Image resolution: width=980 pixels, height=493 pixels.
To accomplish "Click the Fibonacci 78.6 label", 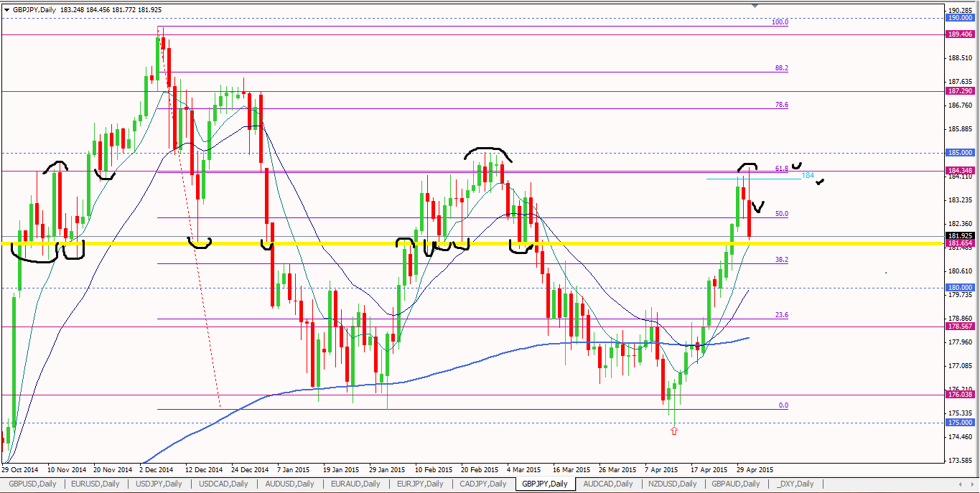I will click(x=782, y=105).
